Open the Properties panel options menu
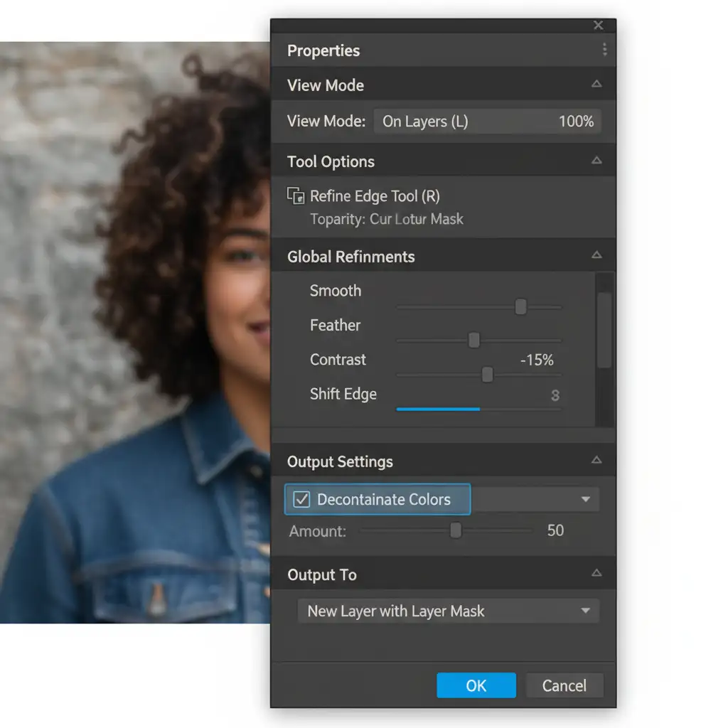The height and width of the screenshot is (728, 728). point(604,50)
